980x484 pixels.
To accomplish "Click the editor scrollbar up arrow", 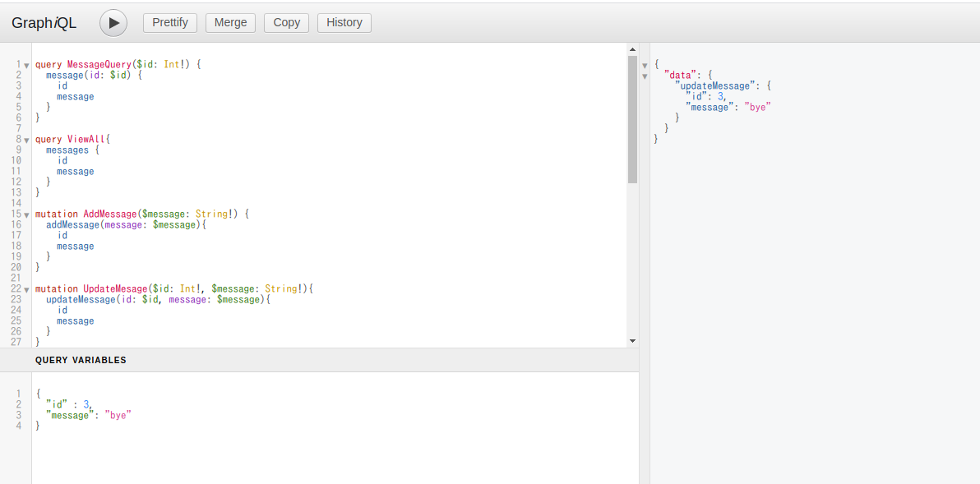I will (632, 49).
